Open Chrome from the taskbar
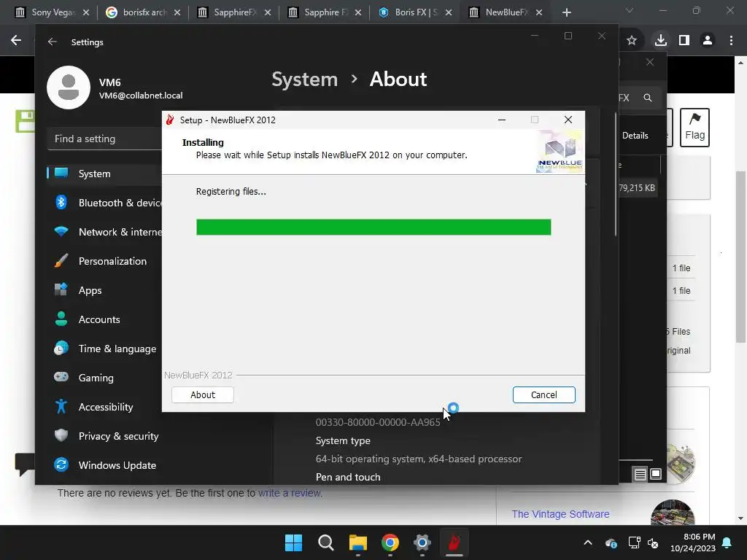Viewport: 747px width, 560px height. pos(390,542)
